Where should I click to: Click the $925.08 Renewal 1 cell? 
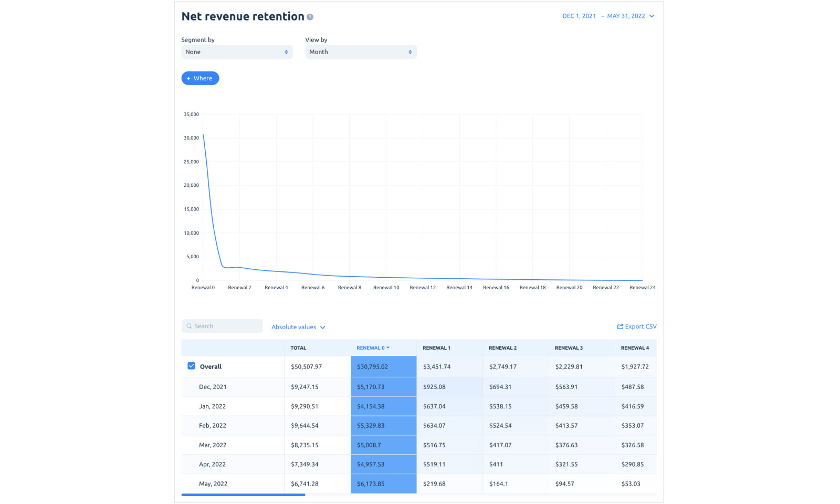[x=449, y=387]
